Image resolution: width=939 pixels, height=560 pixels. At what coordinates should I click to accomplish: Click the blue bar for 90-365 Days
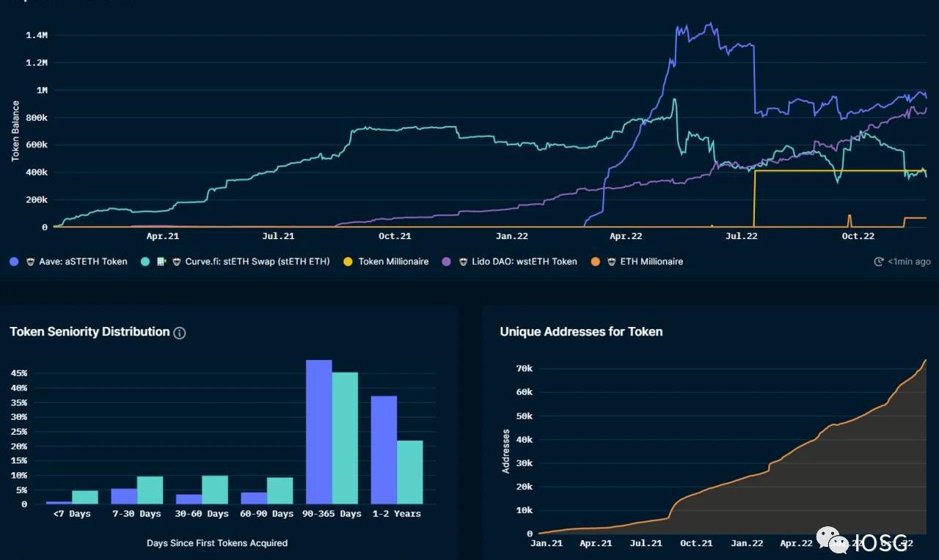(x=318, y=431)
